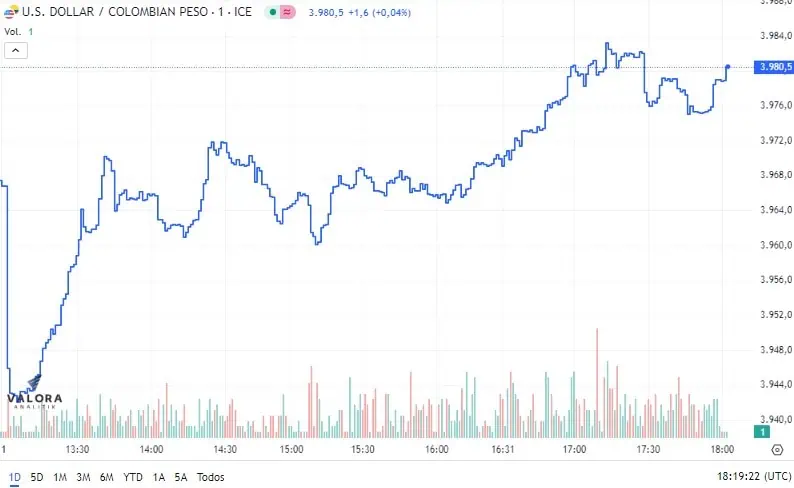Viewport: 794px width, 488px height.
Task: Click the green market status dot
Action: [273, 12]
